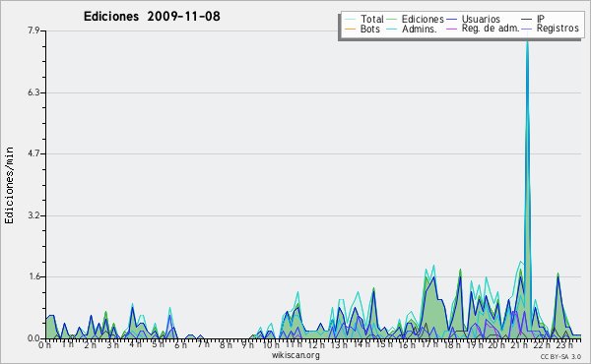591x364 pixels.
Task: Click the 0 h origin label
Action: click(x=45, y=344)
